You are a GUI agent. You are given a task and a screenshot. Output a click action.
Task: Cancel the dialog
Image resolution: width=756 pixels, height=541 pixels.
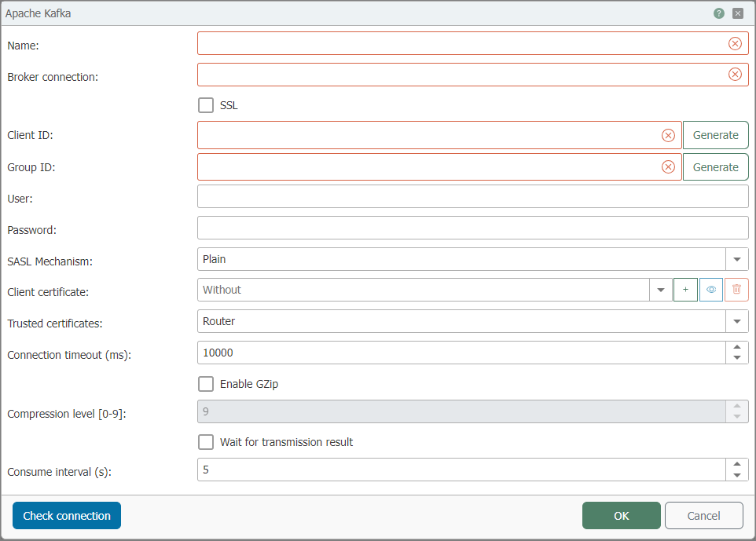[703, 515]
